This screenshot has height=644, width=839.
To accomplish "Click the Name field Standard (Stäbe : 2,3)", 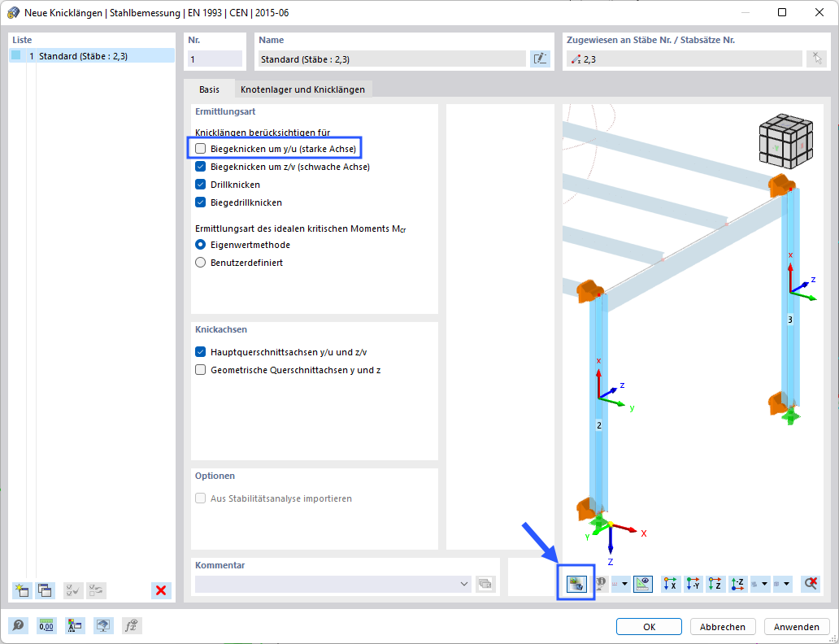I will point(392,59).
